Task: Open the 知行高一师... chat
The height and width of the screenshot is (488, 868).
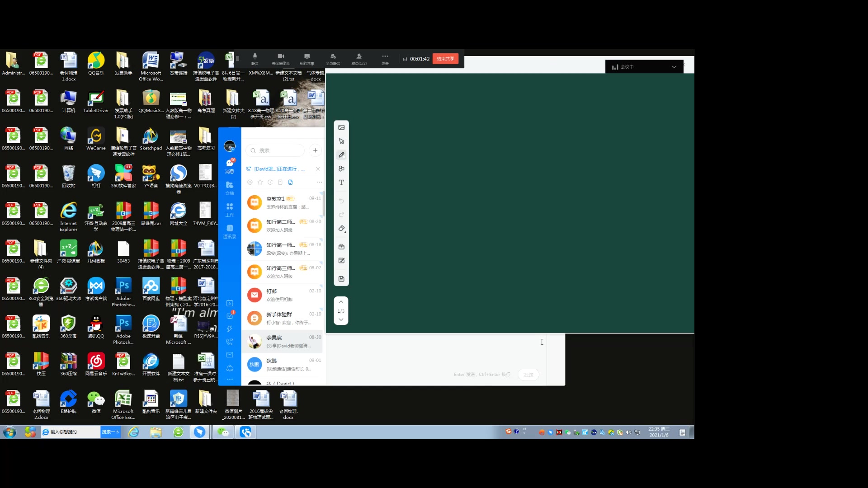Action: 283,249
